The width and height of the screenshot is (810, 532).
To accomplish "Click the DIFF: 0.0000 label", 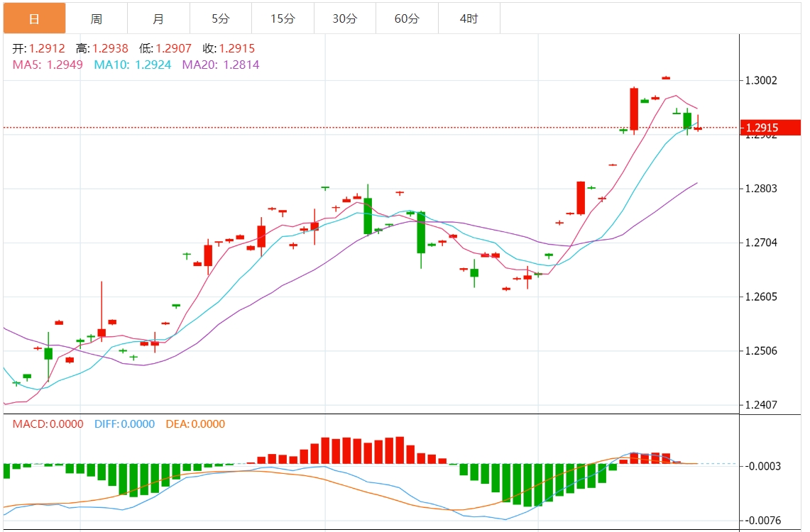I will pos(124,424).
